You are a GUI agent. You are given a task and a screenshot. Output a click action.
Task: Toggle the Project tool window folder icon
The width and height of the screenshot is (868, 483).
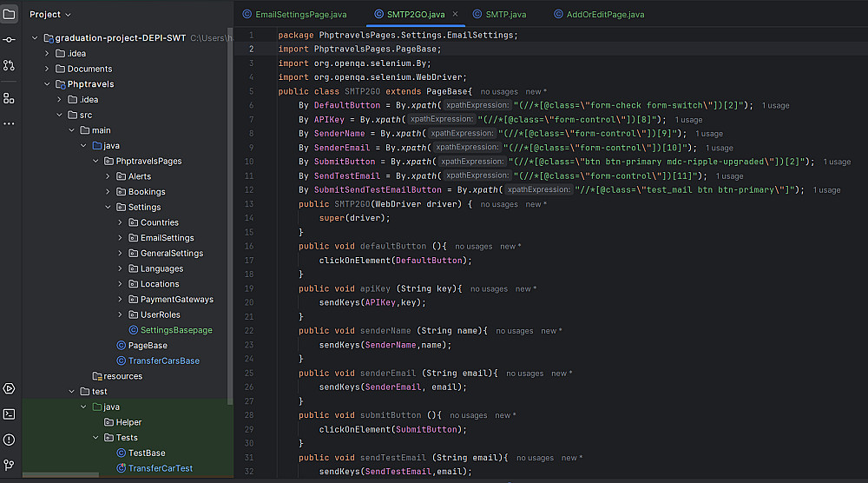click(9, 14)
